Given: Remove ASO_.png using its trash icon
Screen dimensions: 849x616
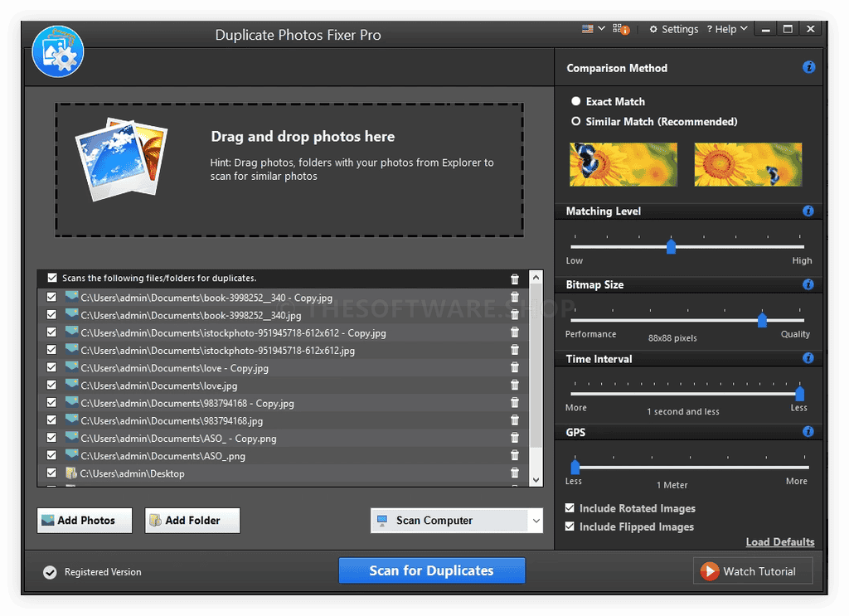Looking at the screenshot, I should click(514, 454).
